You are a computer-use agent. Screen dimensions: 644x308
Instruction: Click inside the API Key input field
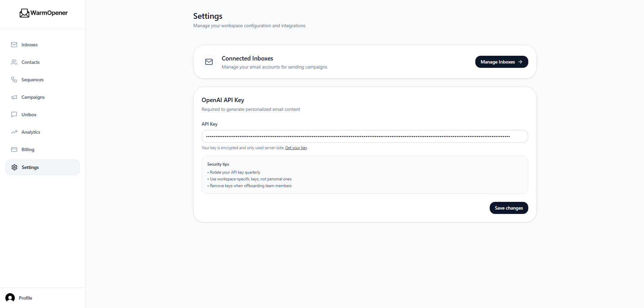[x=365, y=136]
